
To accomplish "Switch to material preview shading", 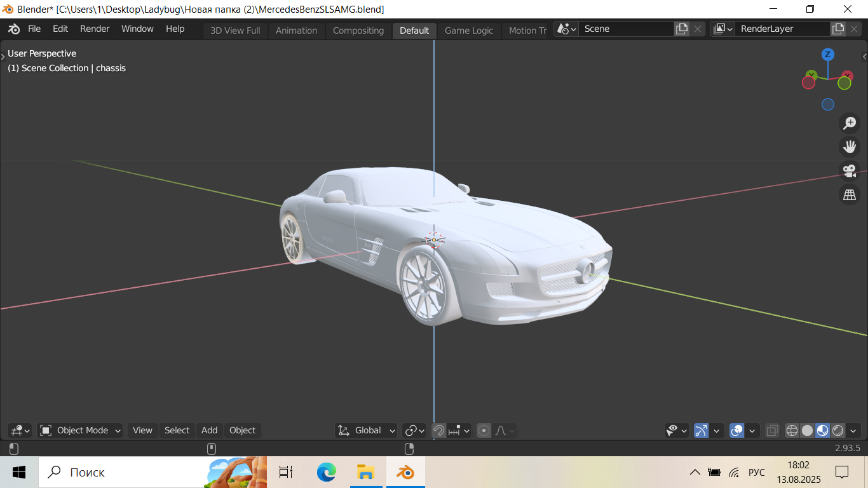I will [822, 431].
